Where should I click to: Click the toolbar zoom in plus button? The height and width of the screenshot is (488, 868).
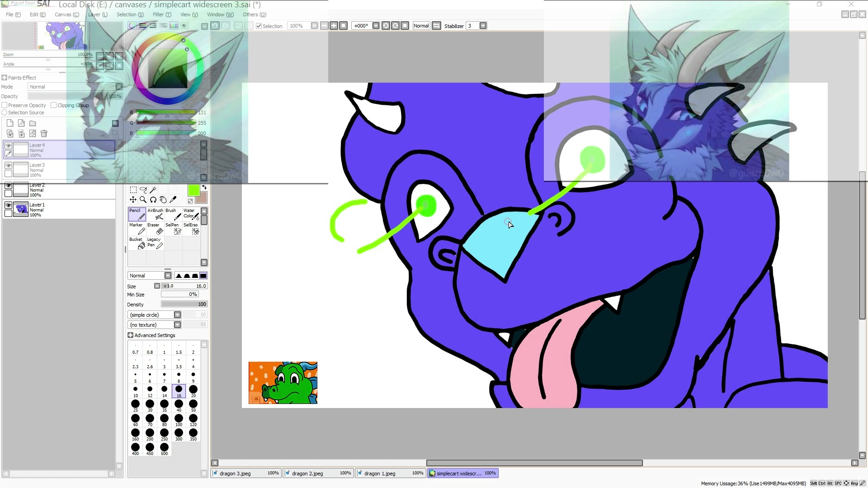[334, 26]
